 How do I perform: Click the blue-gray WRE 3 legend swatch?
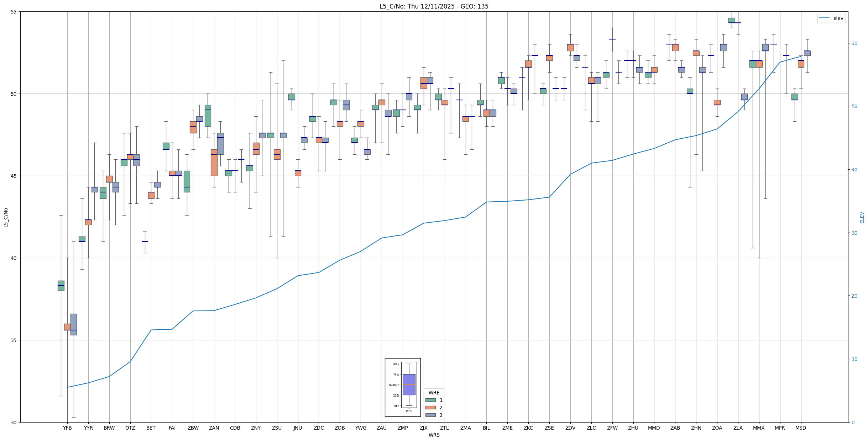(430, 415)
